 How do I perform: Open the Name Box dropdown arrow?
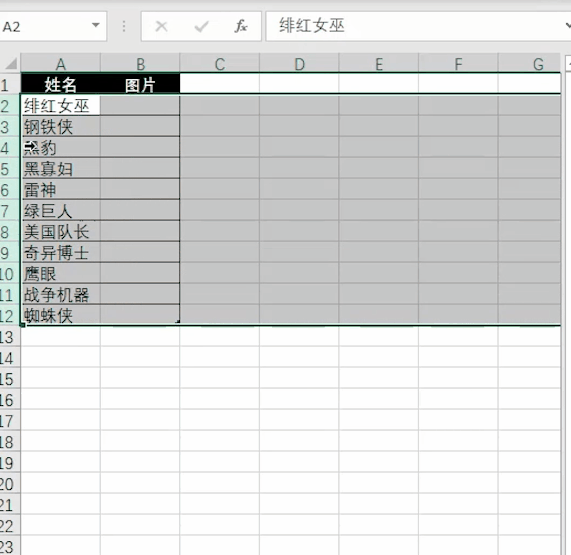(x=96, y=25)
